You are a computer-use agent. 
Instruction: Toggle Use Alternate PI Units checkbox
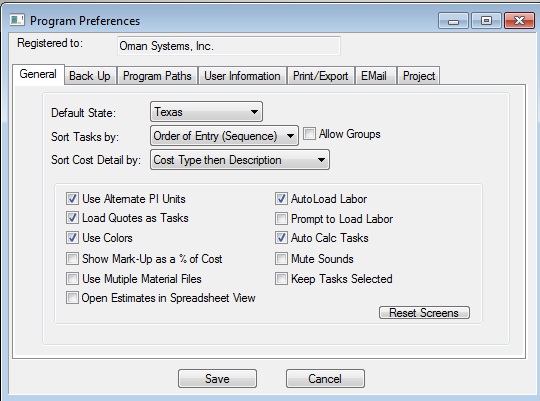click(x=72, y=199)
